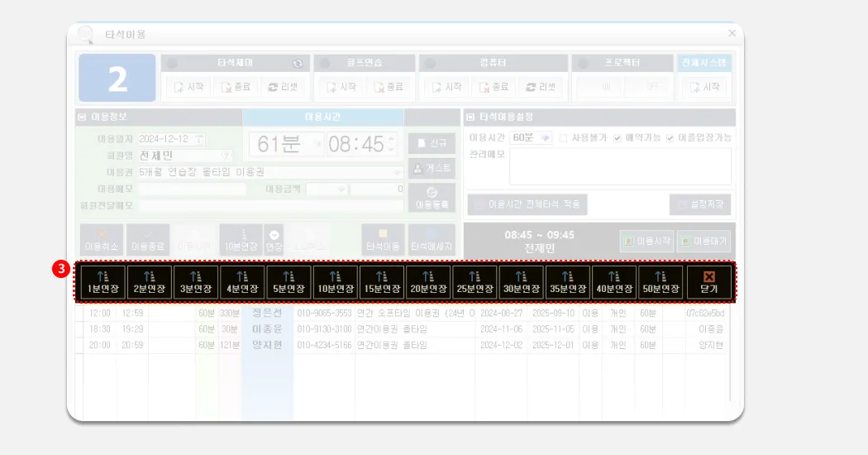
Task: Click 시작 under 골프연습
Action: tap(341, 87)
